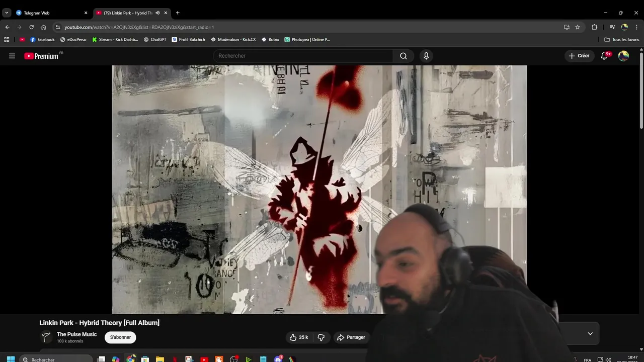Image resolution: width=644 pixels, height=362 pixels.
Task: Click the Créer button
Action: point(579,56)
